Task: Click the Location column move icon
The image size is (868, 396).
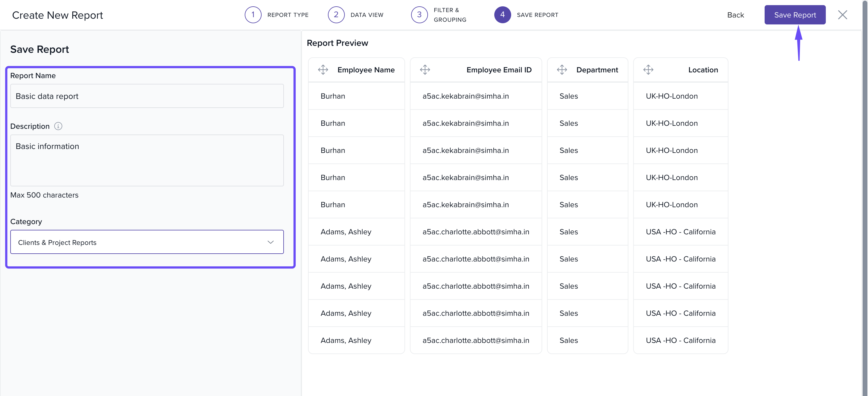Action: [648, 70]
